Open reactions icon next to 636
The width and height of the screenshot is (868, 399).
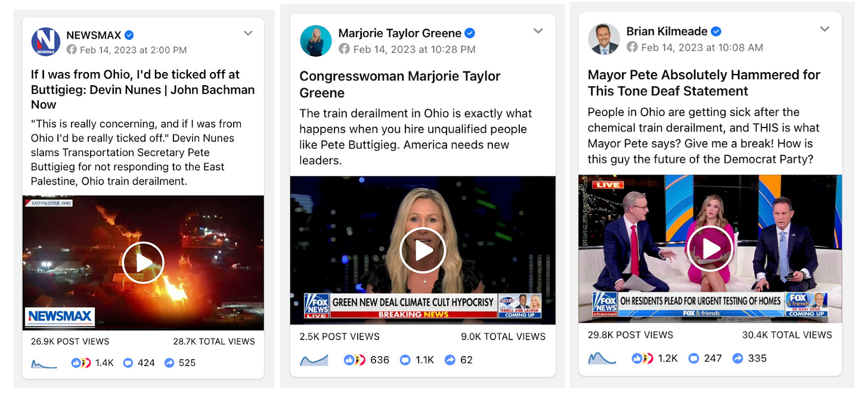355,360
